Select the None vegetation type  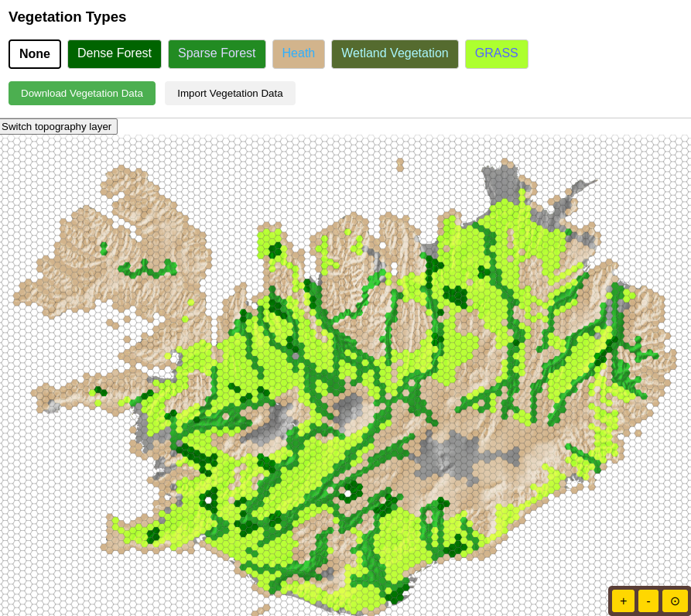35,54
